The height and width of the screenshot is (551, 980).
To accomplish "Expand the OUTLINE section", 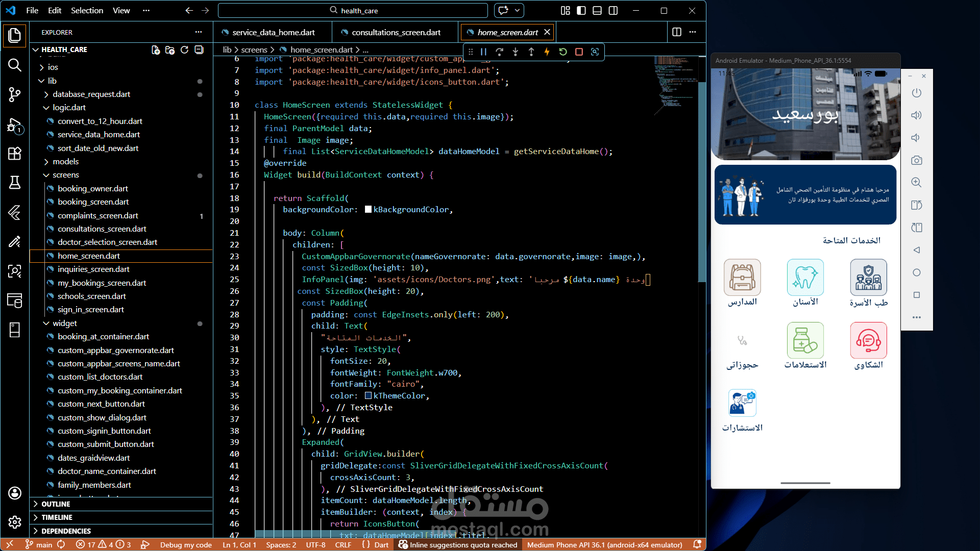I will pyautogui.click(x=56, y=504).
